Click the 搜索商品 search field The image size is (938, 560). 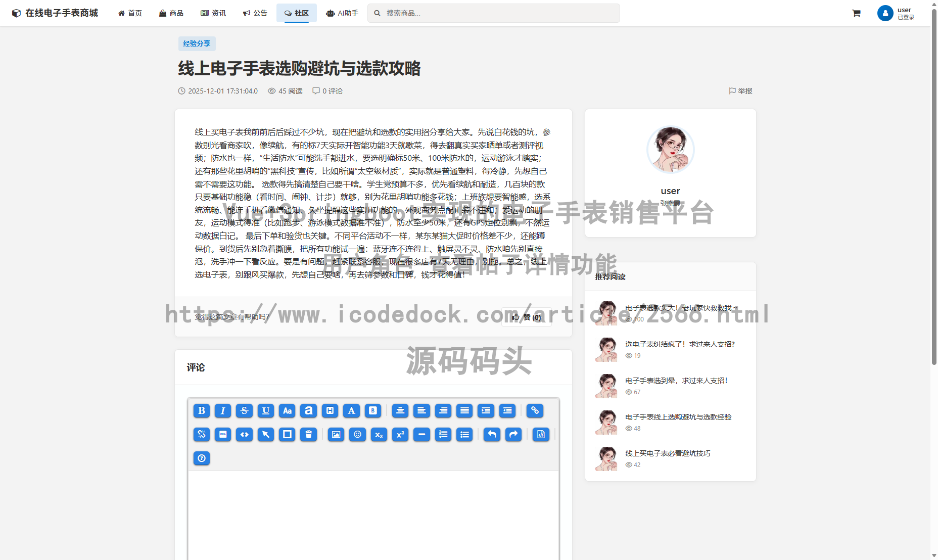click(x=495, y=13)
